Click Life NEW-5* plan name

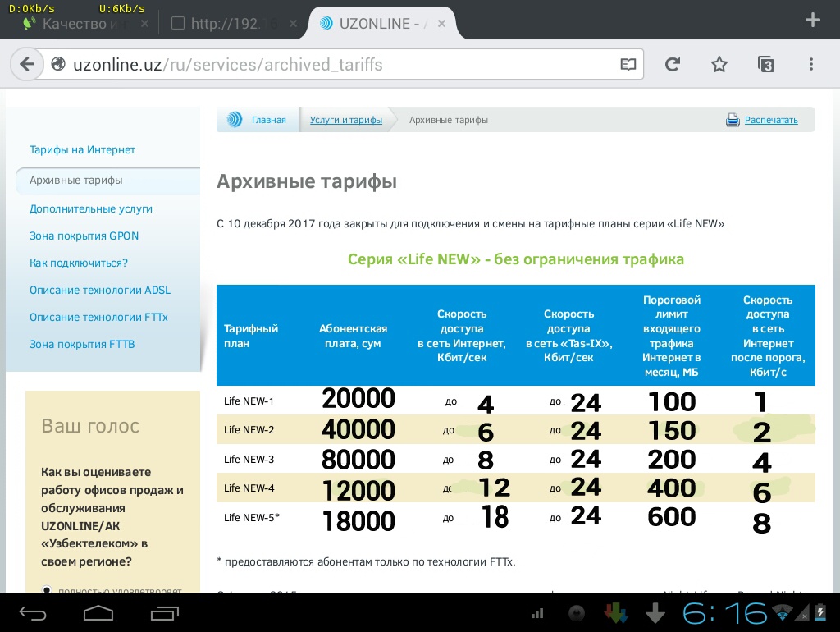click(251, 518)
